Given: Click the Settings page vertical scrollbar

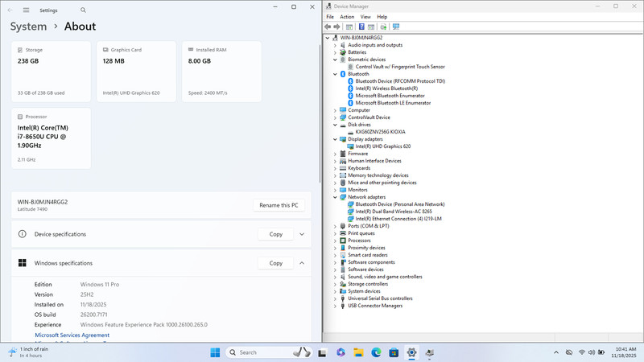Looking at the screenshot, I should (320, 114).
